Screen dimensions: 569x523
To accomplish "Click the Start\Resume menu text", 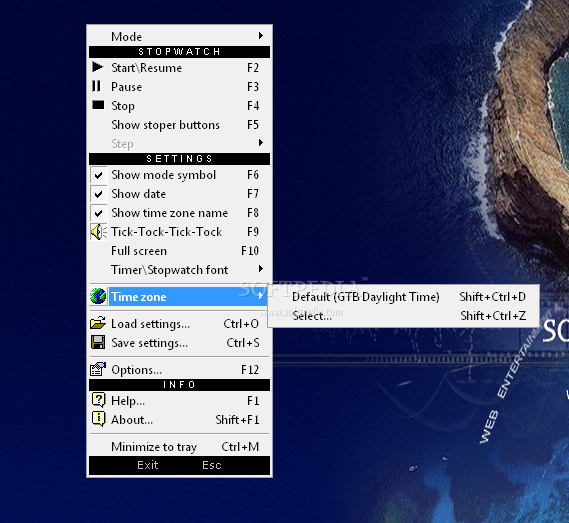I will (x=147, y=68).
